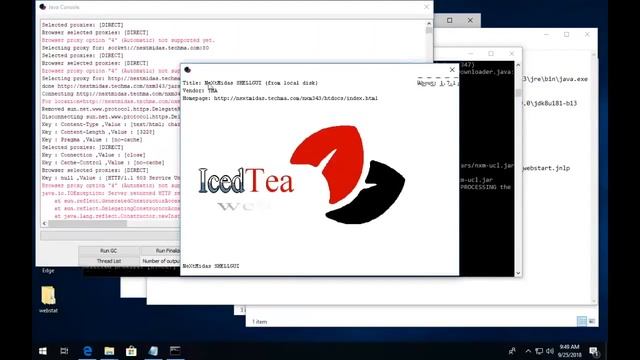The width and height of the screenshot is (640, 360).
Task: Click the Java Console horizontal scrollbar thumb
Action: point(87,223)
